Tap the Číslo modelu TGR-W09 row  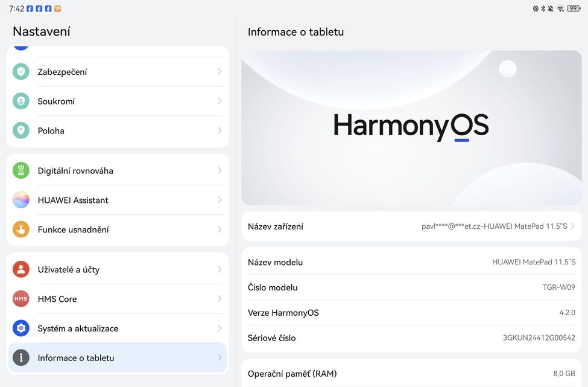(411, 287)
